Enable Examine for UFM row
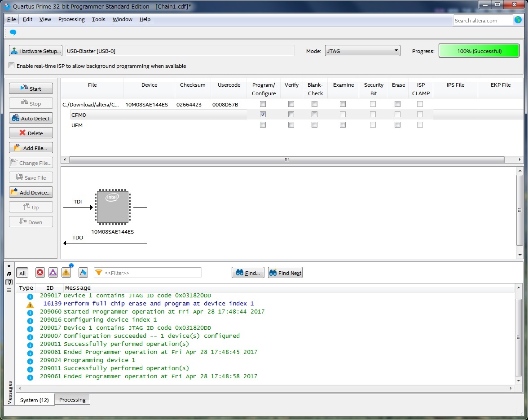The image size is (528, 420). coord(343,124)
